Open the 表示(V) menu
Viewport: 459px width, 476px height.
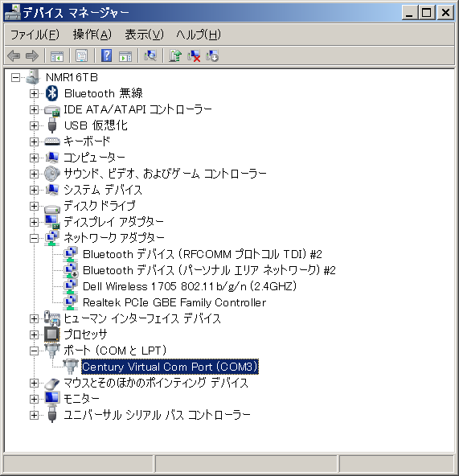click(145, 35)
